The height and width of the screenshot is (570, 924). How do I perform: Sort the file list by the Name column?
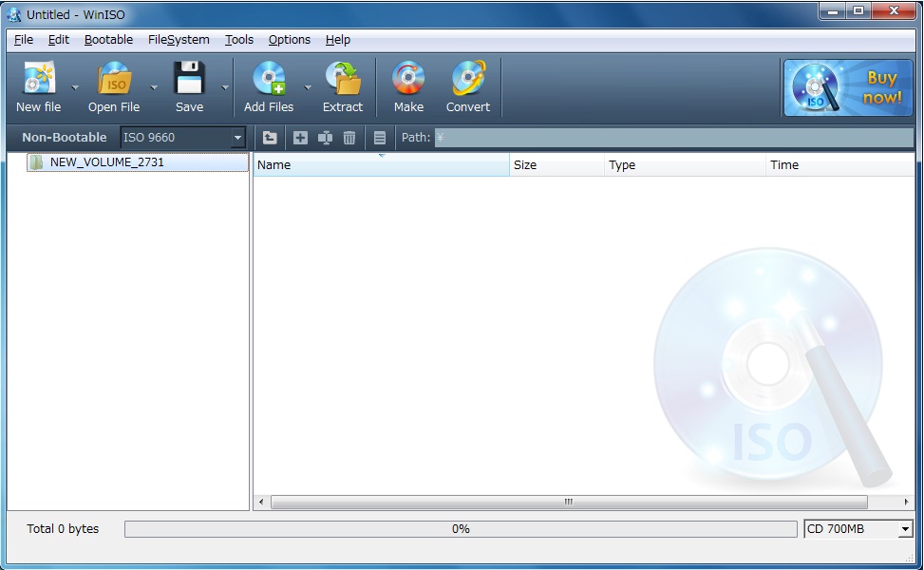click(x=381, y=165)
